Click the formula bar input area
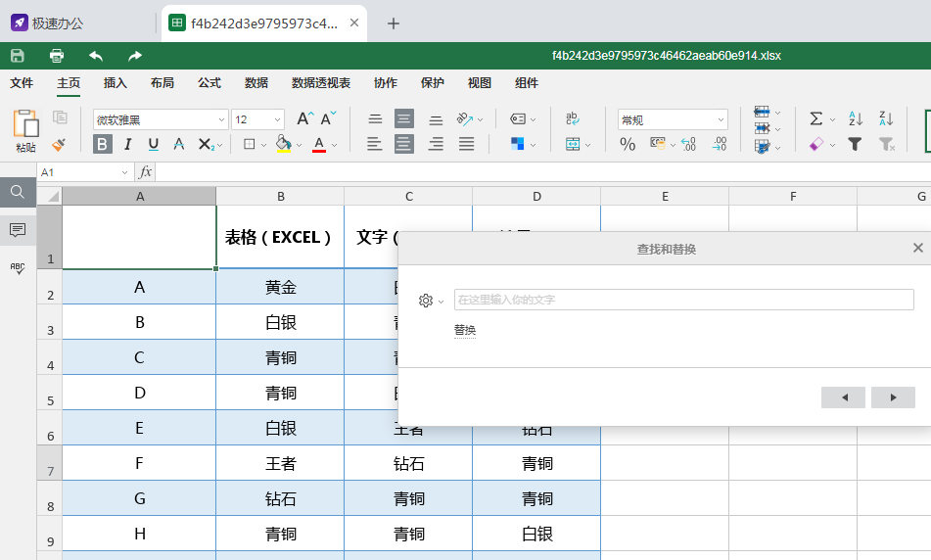931x560 pixels. coord(543,172)
